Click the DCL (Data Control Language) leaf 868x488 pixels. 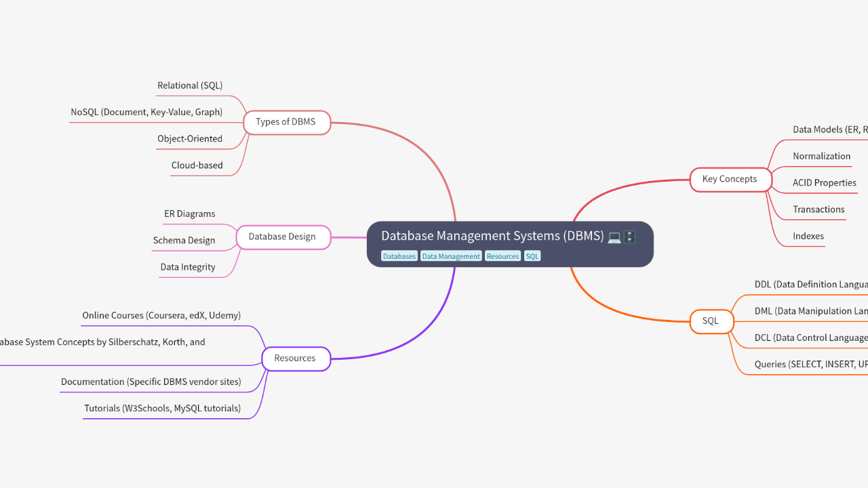point(811,338)
